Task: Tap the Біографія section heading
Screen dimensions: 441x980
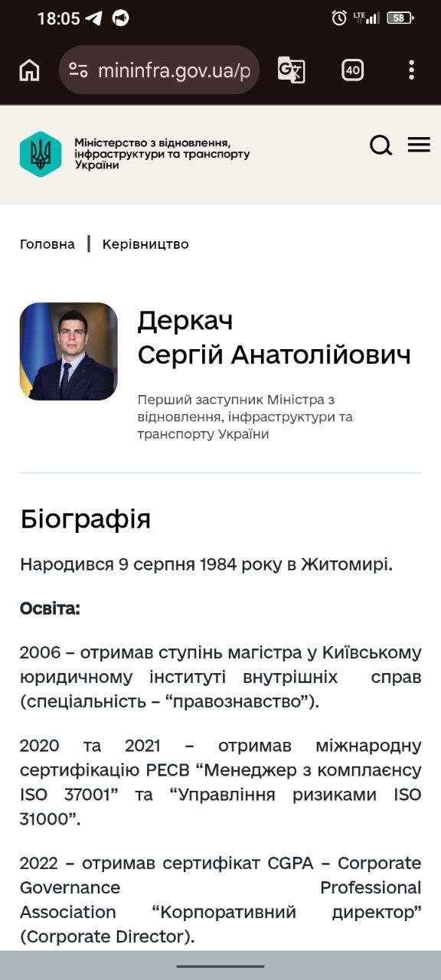Action: point(86,519)
